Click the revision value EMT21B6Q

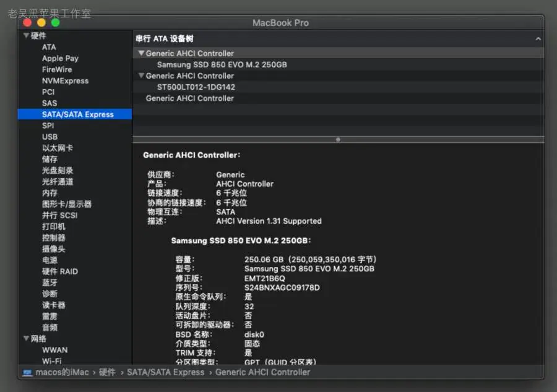click(265, 278)
